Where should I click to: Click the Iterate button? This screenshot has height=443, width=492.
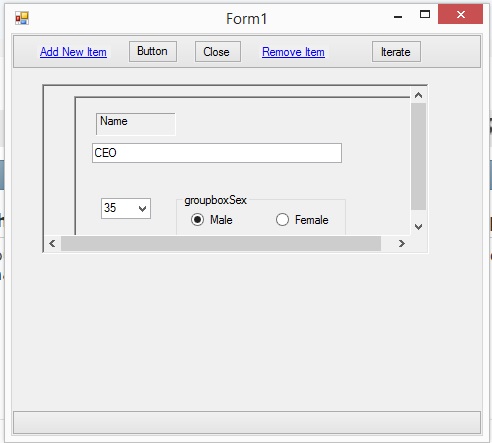(x=396, y=52)
